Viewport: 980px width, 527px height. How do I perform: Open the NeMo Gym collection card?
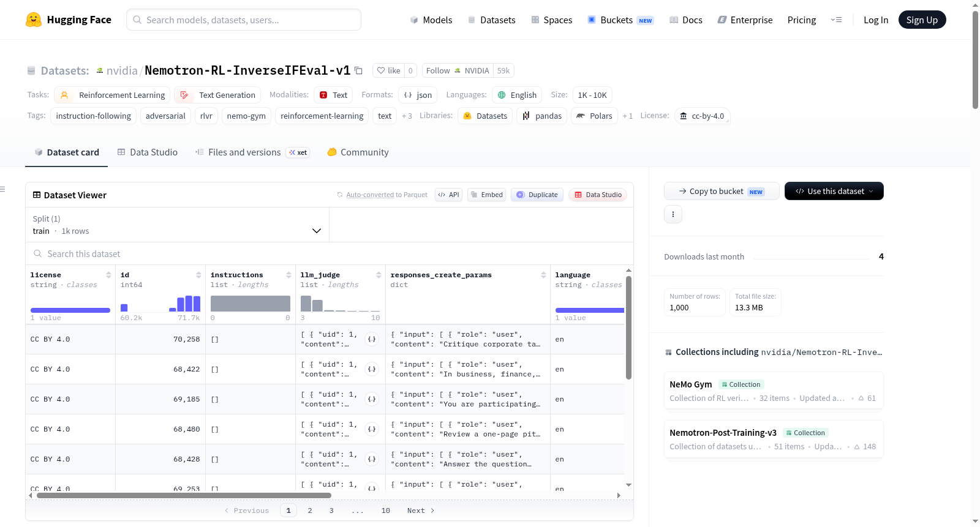tap(774, 391)
